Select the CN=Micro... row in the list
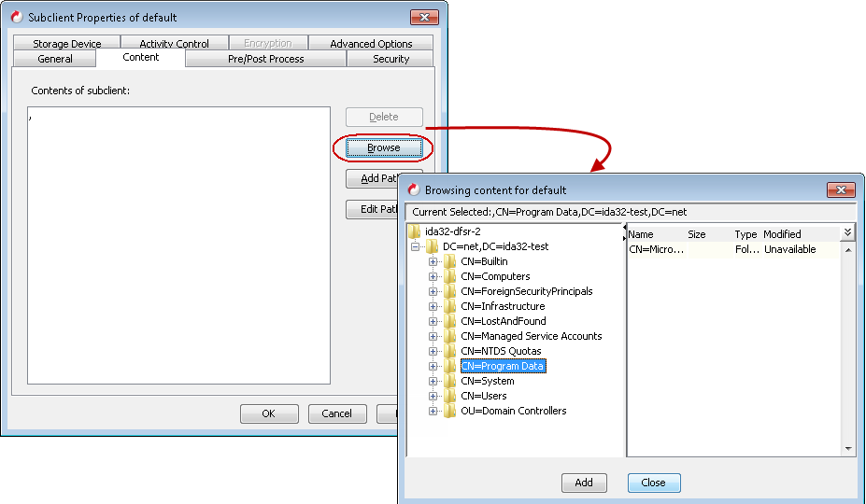Viewport: 866px width, 504px height. [655, 249]
